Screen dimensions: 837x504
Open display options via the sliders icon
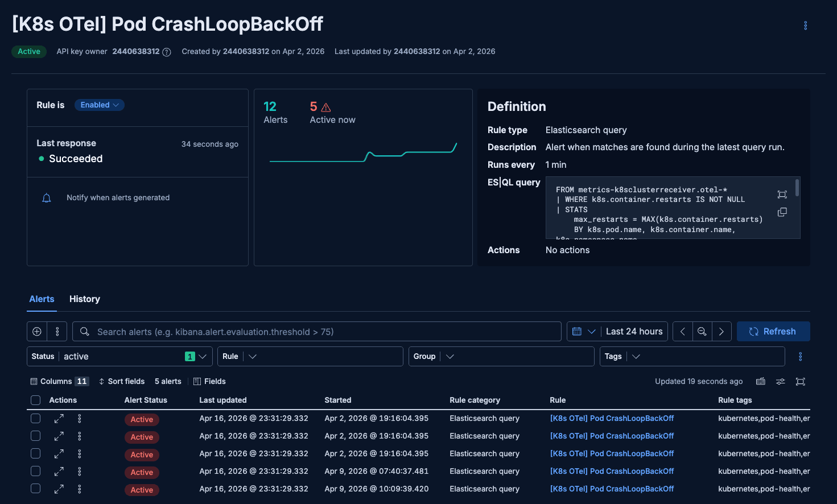pyautogui.click(x=780, y=381)
